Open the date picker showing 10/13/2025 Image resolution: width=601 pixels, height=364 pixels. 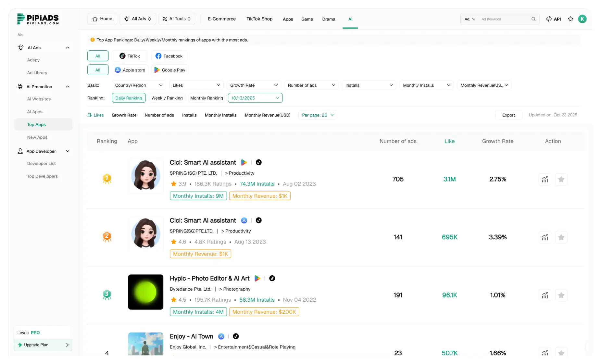pos(255,98)
